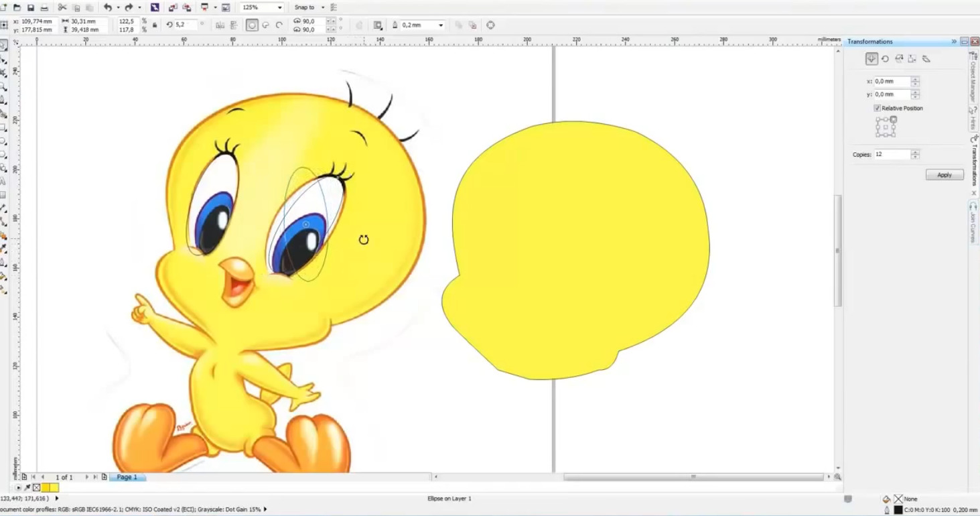Switch to the Page 1 tab

click(x=127, y=477)
